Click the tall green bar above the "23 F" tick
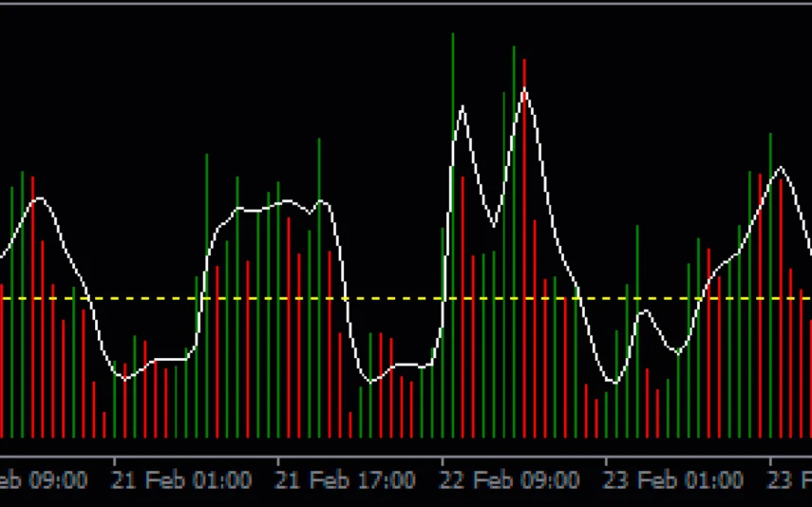The height and width of the screenshot is (507, 812). point(770,285)
